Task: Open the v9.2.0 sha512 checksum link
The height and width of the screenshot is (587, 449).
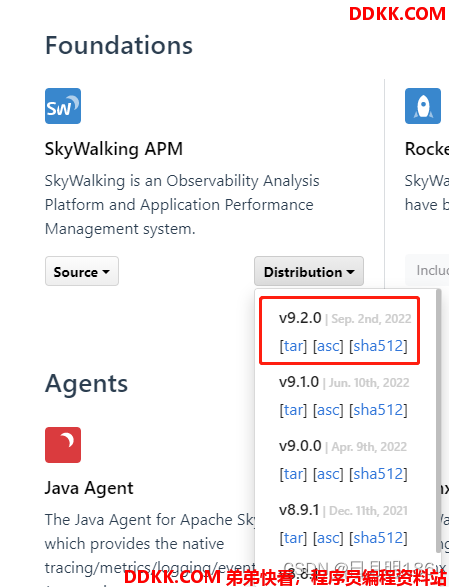Action: pos(378,346)
